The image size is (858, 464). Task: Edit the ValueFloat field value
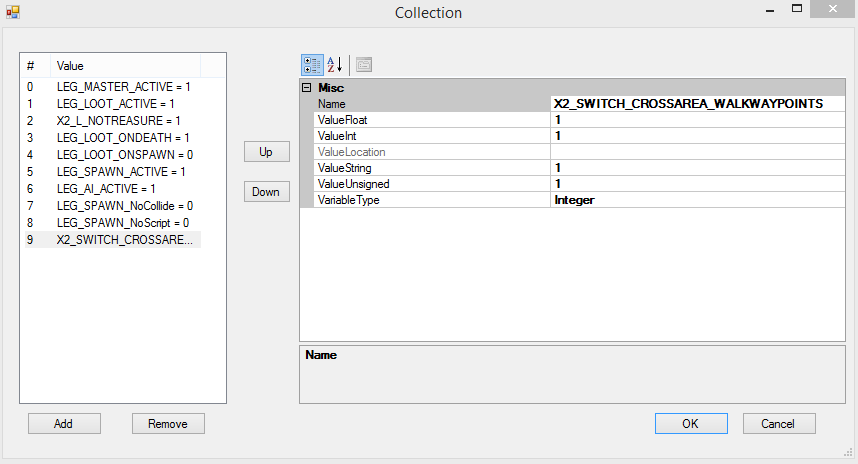click(x=697, y=120)
